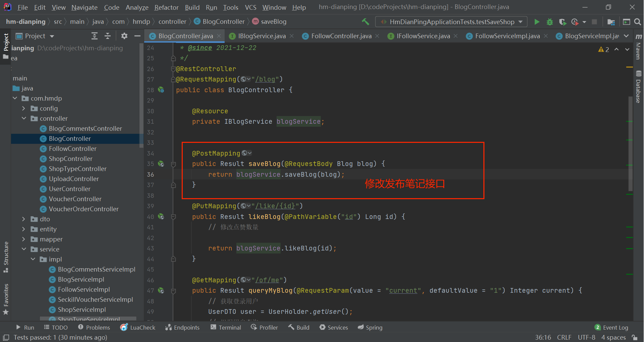Start debugging with the bug icon
Image resolution: width=644 pixels, height=342 pixels.
[550, 22]
